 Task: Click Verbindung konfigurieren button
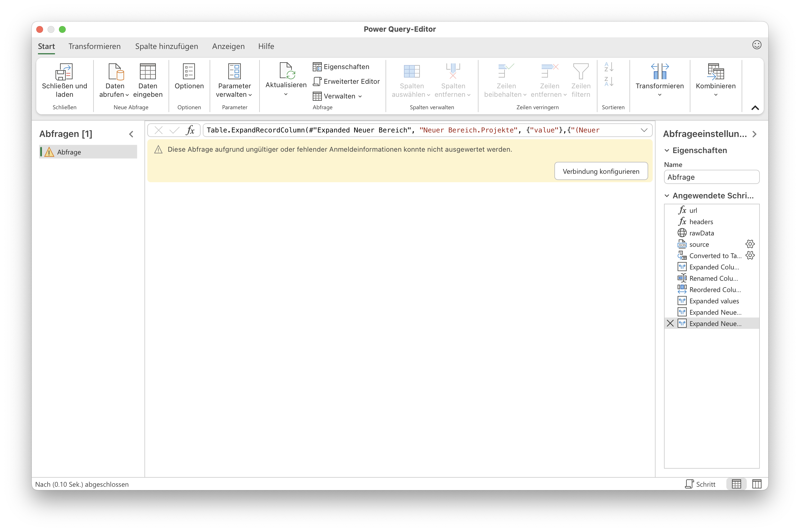(x=601, y=171)
